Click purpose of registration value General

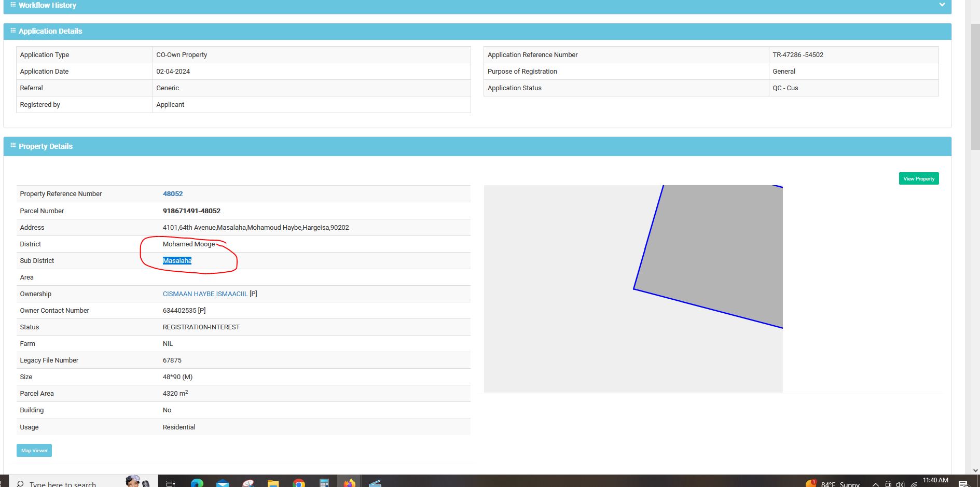784,71
